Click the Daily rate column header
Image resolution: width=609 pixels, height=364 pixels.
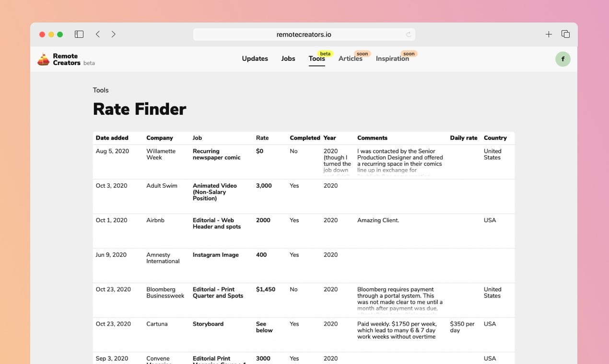pos(463,138)
